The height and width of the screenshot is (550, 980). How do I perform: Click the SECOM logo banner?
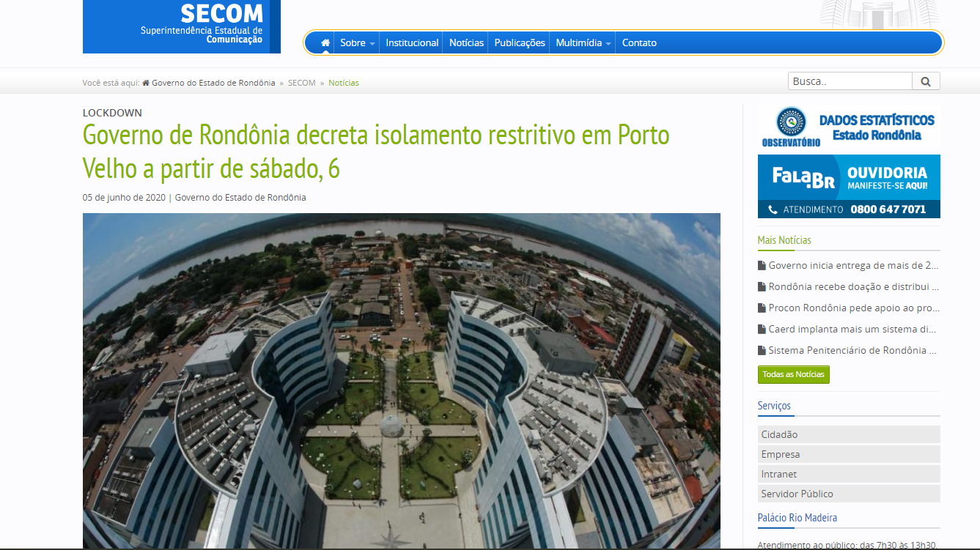coord(181,26)
